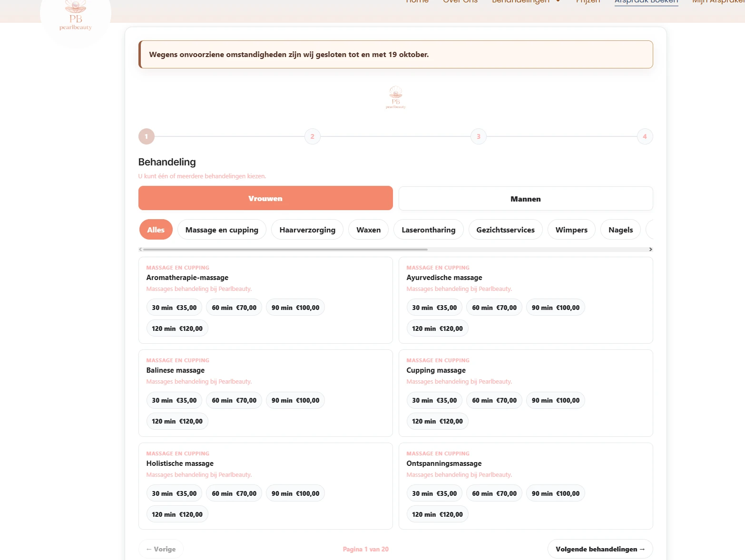This screenshot has height=560, width=745.
Task: Choose Ayurvedische massage 90 min €100,00
Action: click(x=556, y=308)
